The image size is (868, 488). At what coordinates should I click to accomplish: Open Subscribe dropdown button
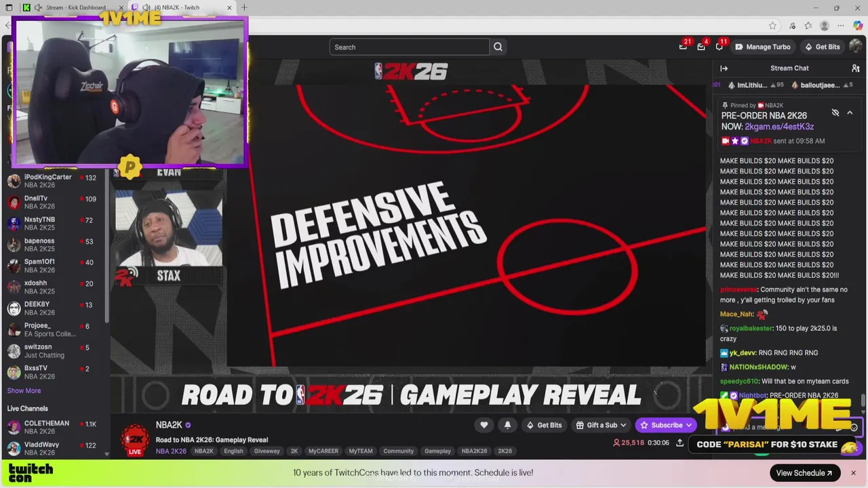click(667, 425)
